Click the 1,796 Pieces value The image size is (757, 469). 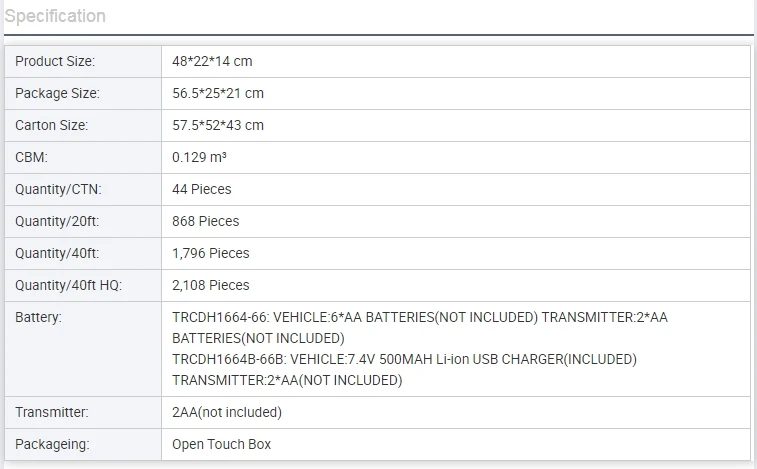(211, 253)
